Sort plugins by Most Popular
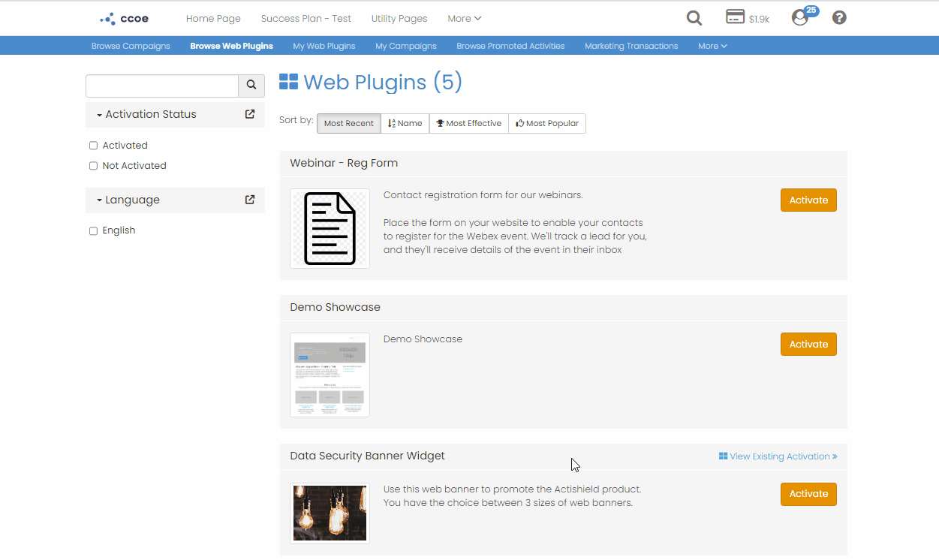Screen dimensions: 939x560 click(x=547, y=123)
